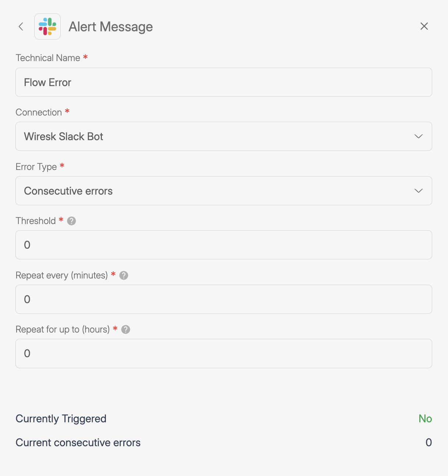Click the Current consecutive errors count

click(429, 443)
